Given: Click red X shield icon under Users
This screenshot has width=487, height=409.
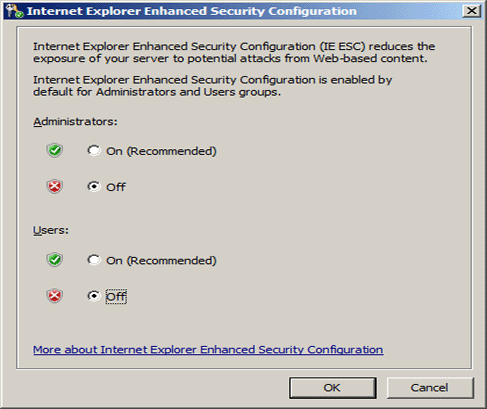Looking at the screenshot, I should pyautogui.click(x=55, y=296).
